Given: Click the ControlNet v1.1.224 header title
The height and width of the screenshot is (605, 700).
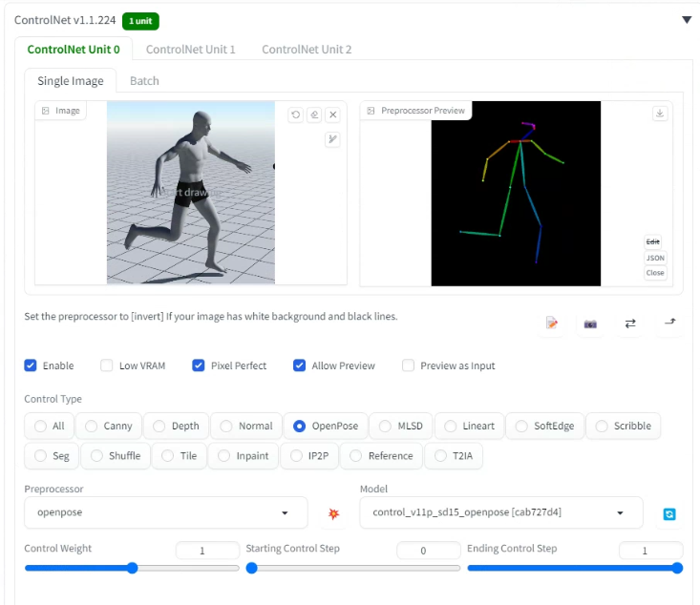Looking at the screenshot, I should coord(65,20).
